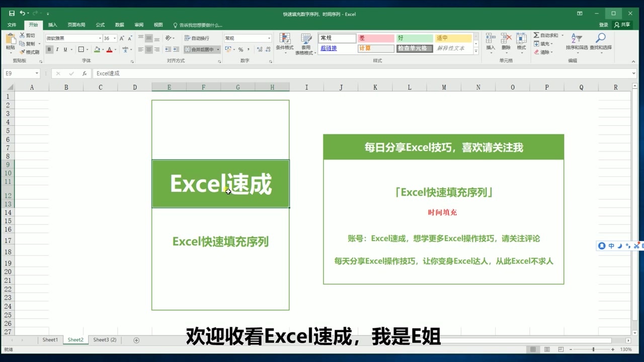Open number format dropdown (常规)
This screenshot has height=362, width=644.
[x=269, y=38]
